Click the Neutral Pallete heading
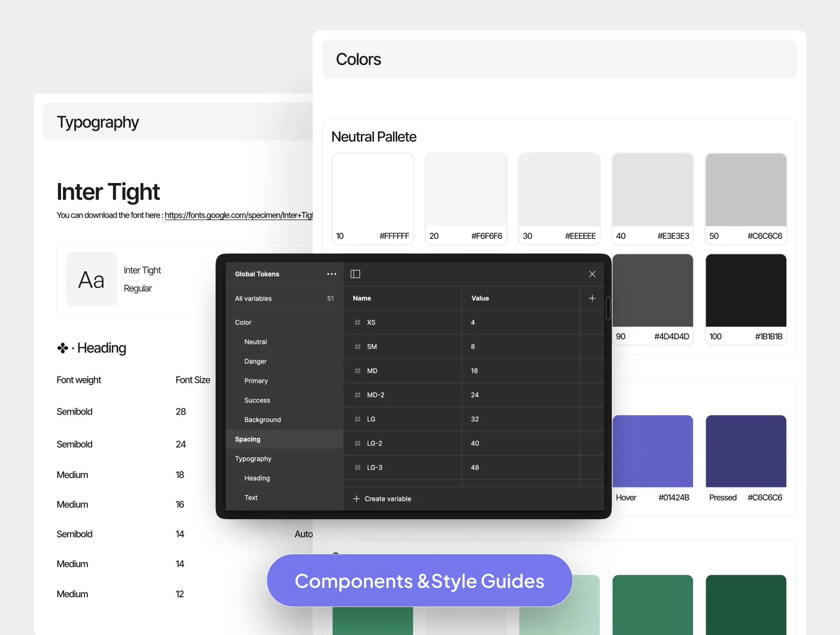 tap(374, 137)
